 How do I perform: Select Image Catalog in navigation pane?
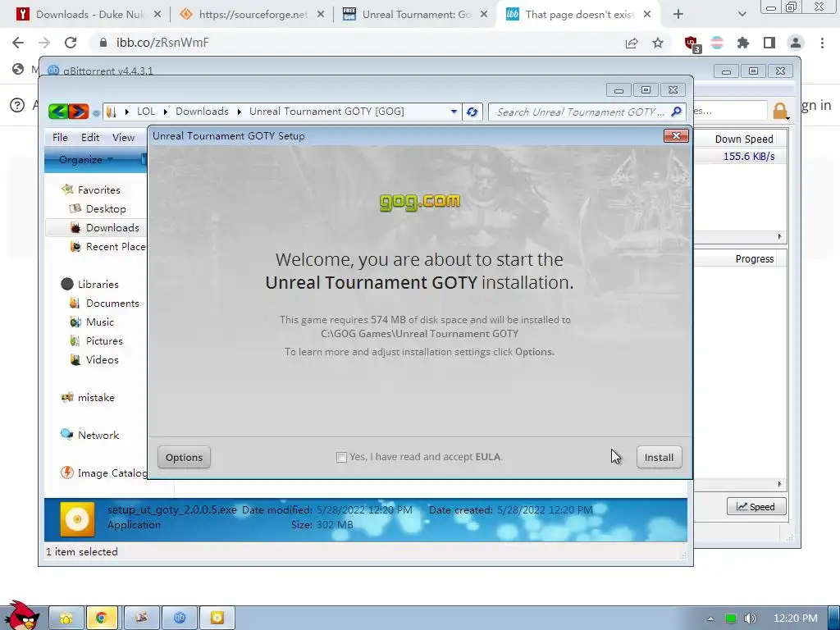pyautogui.click(x=112, y=473)
